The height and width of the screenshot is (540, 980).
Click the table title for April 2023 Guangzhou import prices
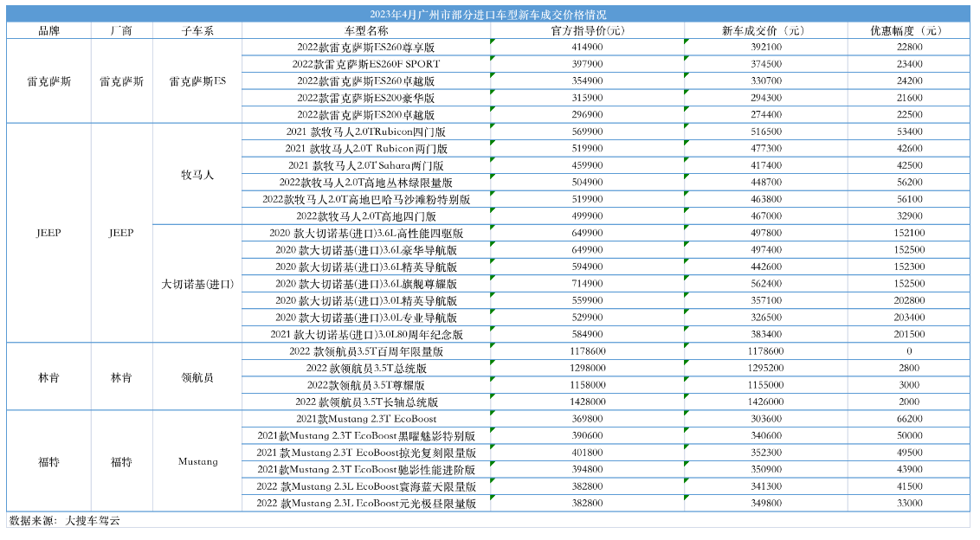click(x=488, y=15)
